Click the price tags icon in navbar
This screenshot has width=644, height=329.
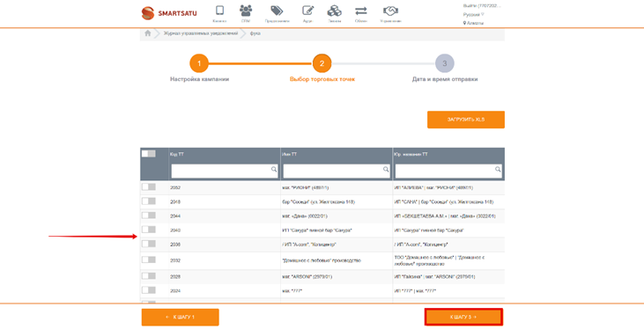click(x=277, y=11)
